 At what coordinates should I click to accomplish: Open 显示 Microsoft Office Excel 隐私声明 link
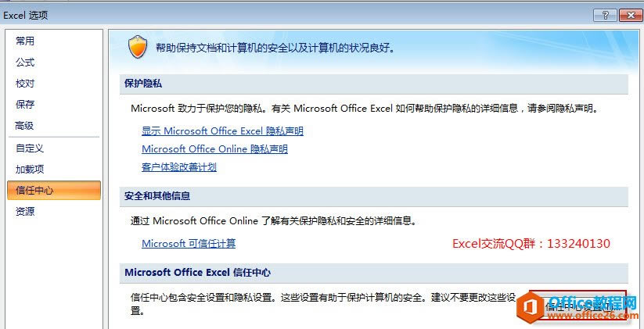(x=222, y=131)
